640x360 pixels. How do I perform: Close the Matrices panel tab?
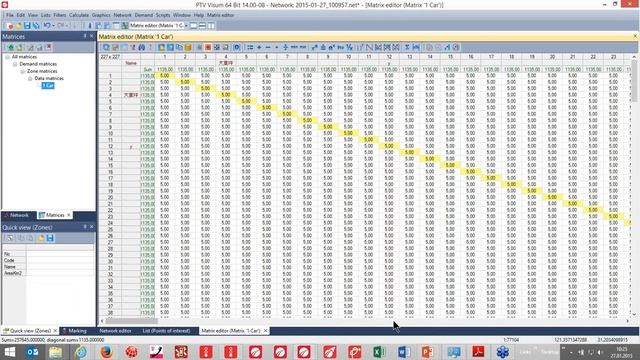tap(69, 215)
